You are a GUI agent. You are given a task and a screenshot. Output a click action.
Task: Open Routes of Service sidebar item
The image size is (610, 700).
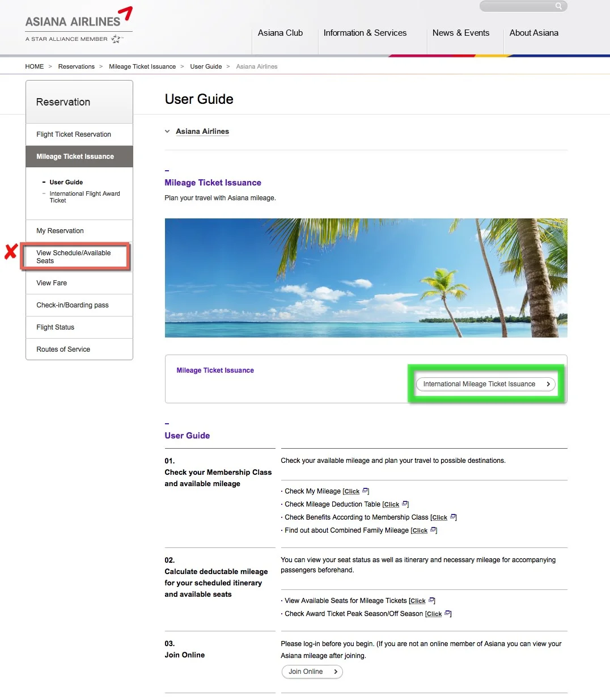[x=79, y=349]
